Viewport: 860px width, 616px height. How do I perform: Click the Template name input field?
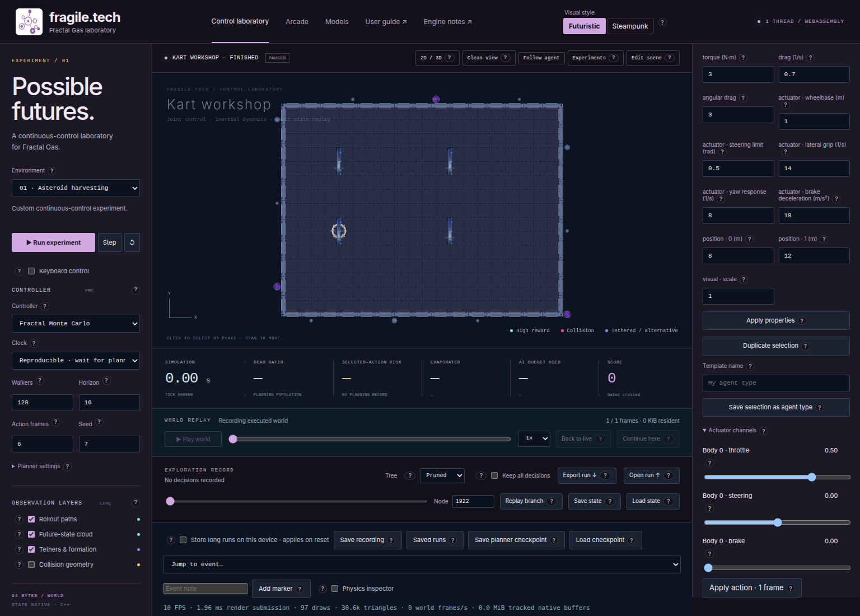tap(776, 383)
